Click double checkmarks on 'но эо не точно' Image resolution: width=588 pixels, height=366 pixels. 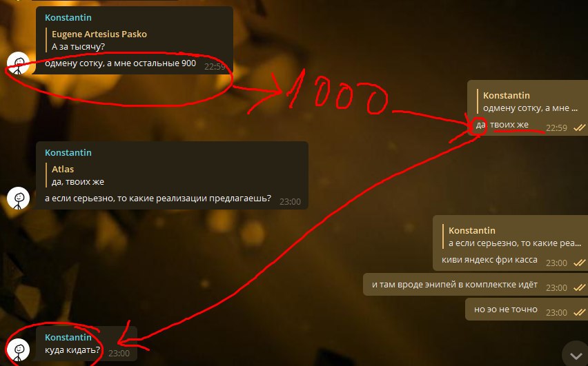580,312
